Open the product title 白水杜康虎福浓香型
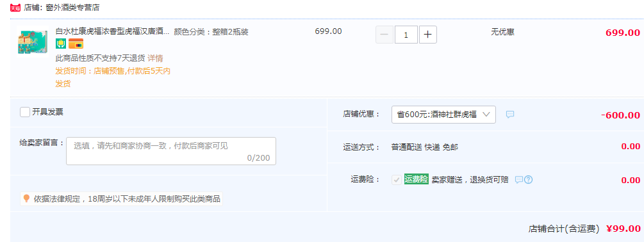The height and width of the screenshot is (242, 644). point(112,31)
